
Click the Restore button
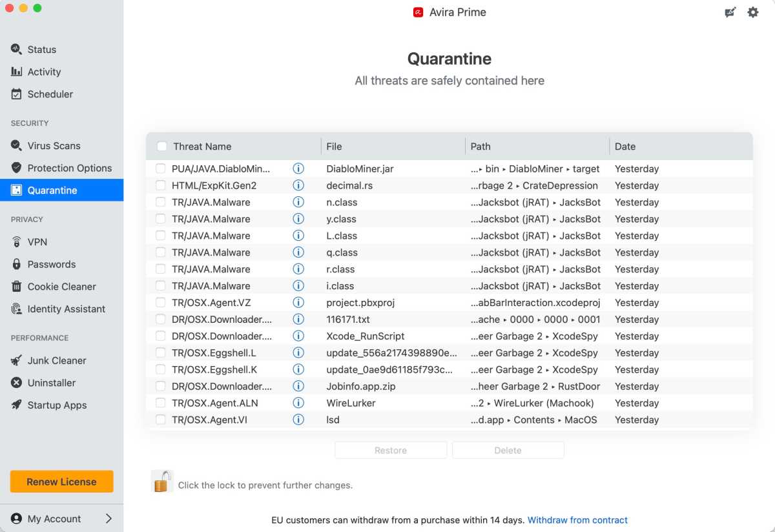coord(391,450)
